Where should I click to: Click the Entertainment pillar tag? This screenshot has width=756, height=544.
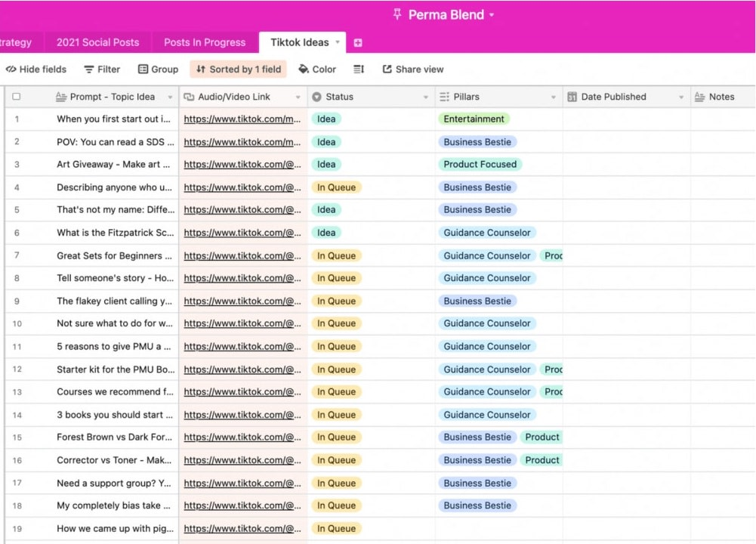(x=474, y=119)
